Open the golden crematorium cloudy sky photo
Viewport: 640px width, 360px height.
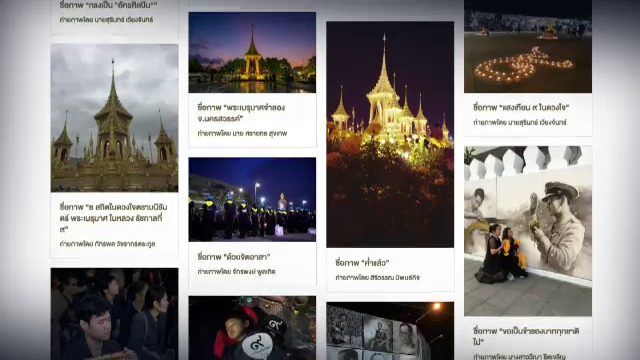point(114,118)
